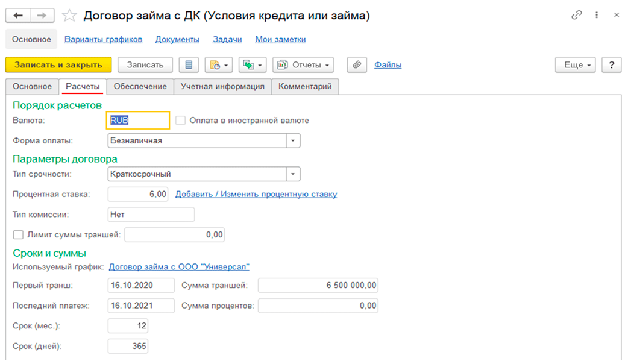This screenshot has width=625, height=364.
Task: Go forward with the right arrow button
Action: coord(42,16)
